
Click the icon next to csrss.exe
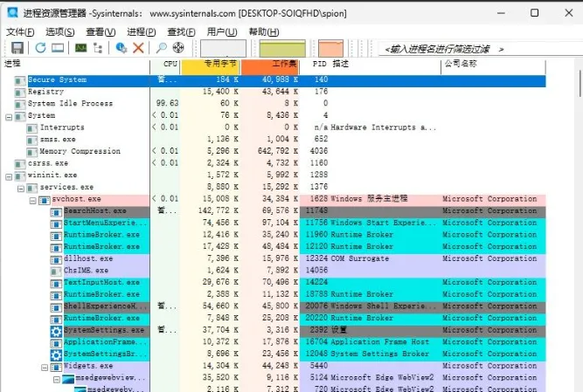20,164
